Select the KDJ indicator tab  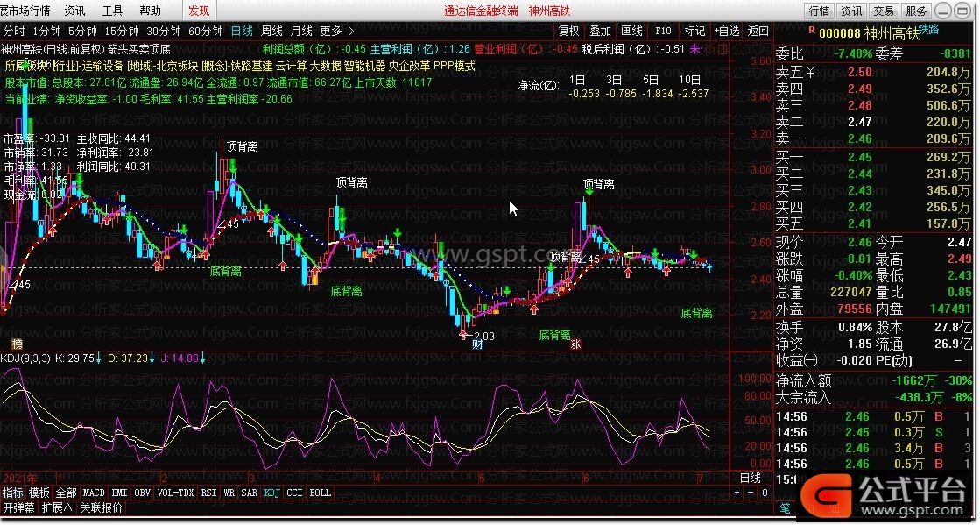coord(271,493)
